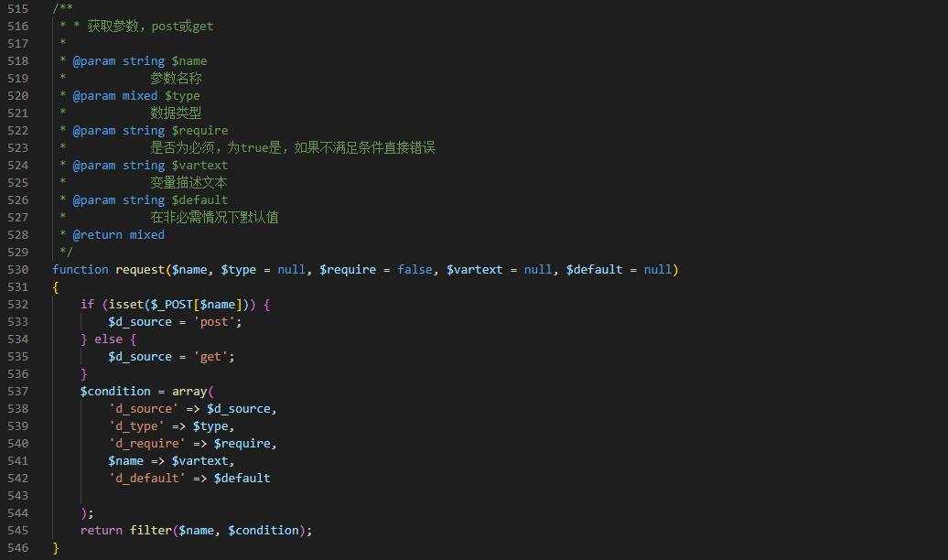Click the opening brace on line 531
The height and width of the screenshot is (560, 948).
(x=56, y=287)
